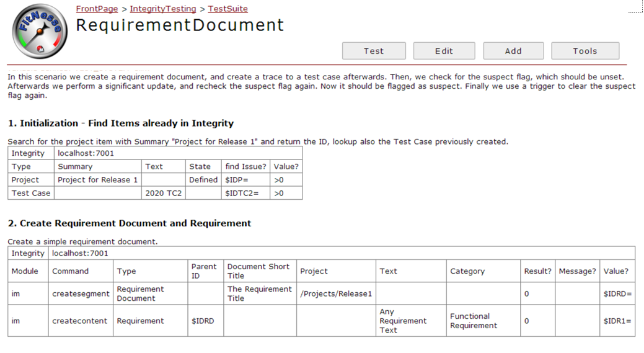Select the "2020 TC2" text cell
This screenshot has width=644, height=353.
[164, 193]
